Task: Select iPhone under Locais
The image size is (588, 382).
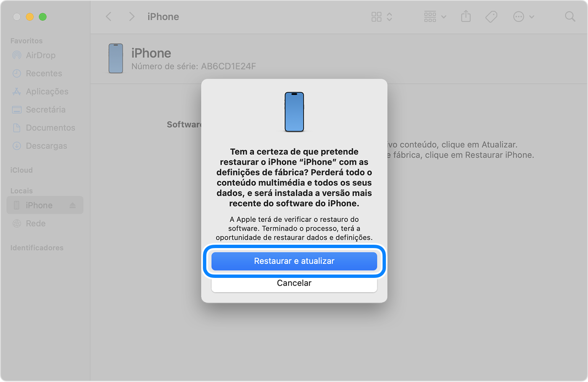Action: [45, 205]
